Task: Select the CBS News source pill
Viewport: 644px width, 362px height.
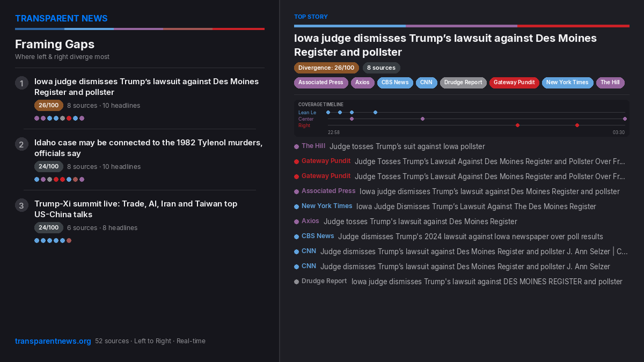Action: click(395, 83)
